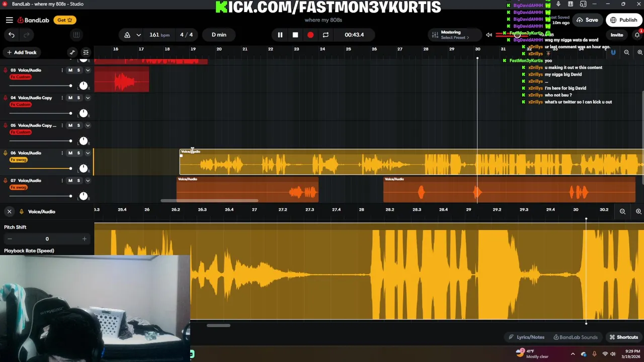Toggle the metronome icon
This screenshot has height=362, width=644.
coord(127,35)
